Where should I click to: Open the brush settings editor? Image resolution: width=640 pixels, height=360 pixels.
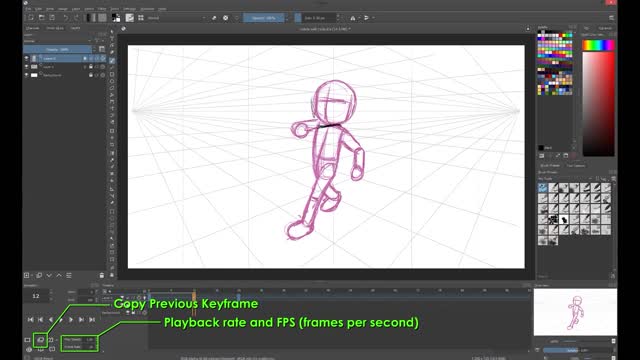tap(130, 18)
